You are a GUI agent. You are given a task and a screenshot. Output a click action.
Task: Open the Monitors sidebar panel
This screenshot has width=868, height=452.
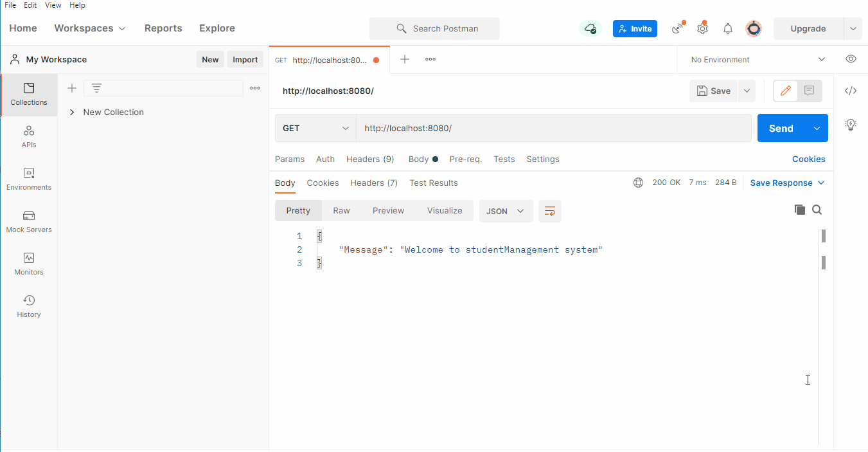[x=29, y=264]
